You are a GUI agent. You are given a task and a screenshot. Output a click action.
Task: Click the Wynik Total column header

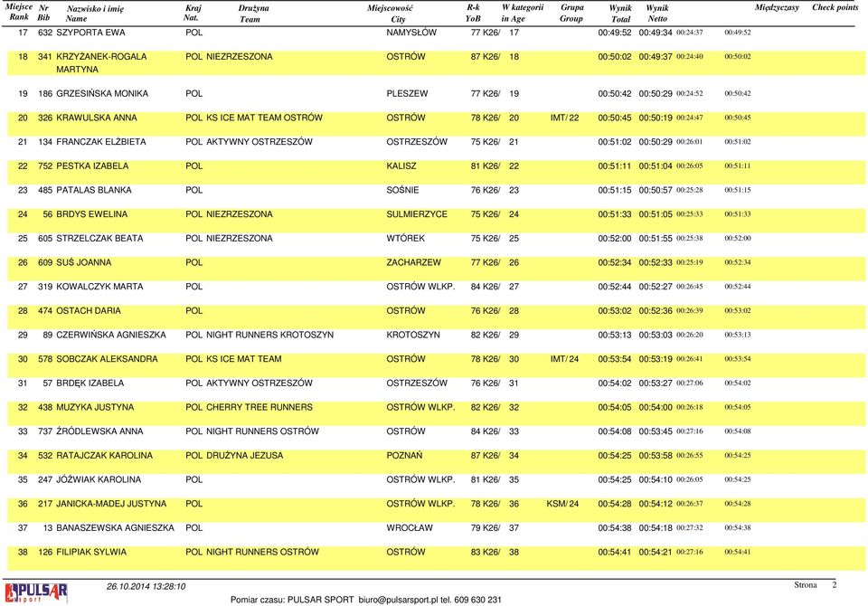click(x=620, y=14)
